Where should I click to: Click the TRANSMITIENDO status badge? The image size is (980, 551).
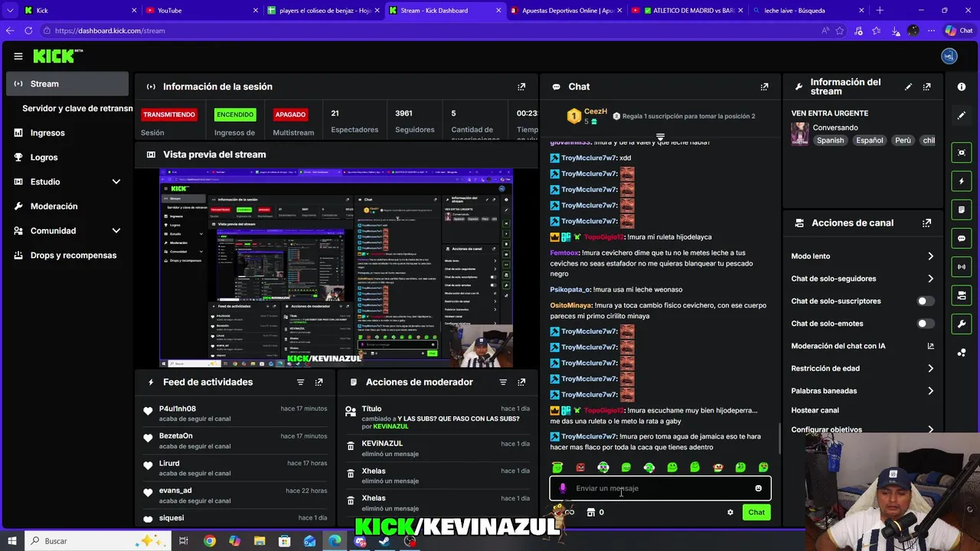169,115
